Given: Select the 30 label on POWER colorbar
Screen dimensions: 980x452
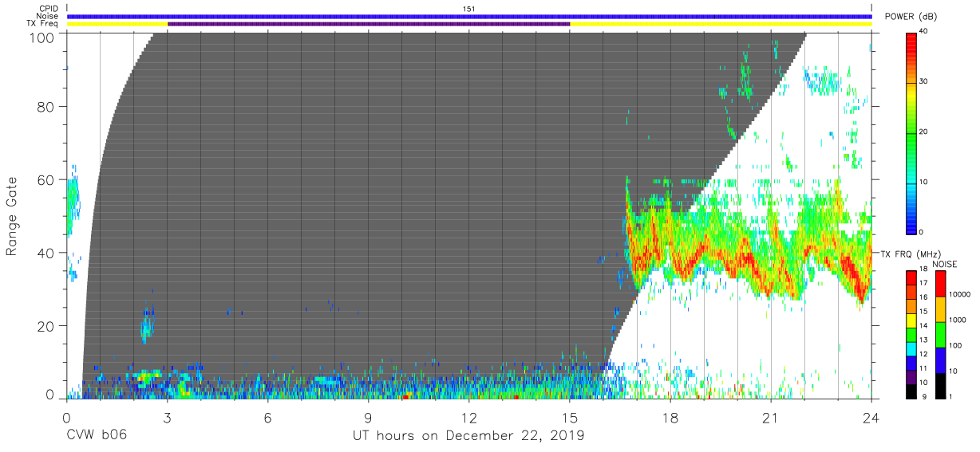Looking at the screenshot, I should click(x=923, y=82).
